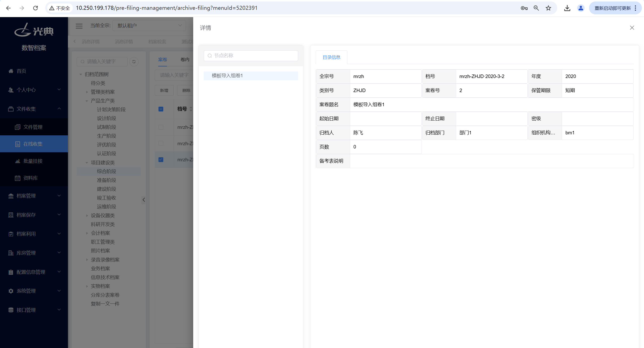Collapse the tree panel with side arrow
This screenshot has height=348, width=644.
(x=144, y=200)
